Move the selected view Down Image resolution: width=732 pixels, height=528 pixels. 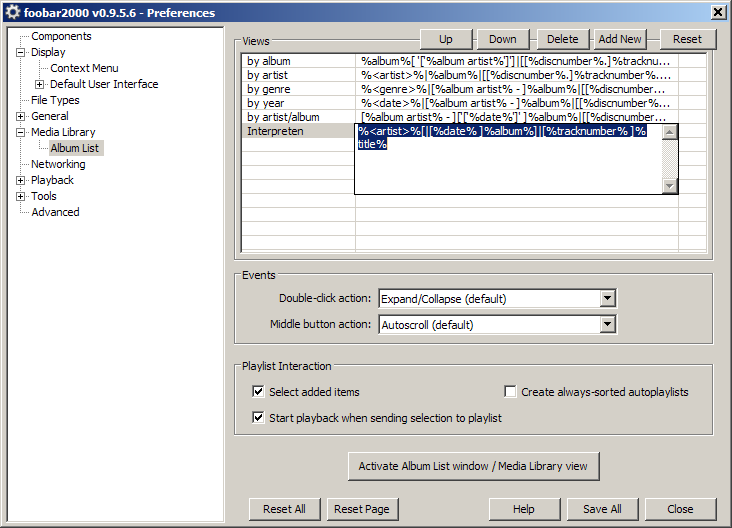(503, 39)
